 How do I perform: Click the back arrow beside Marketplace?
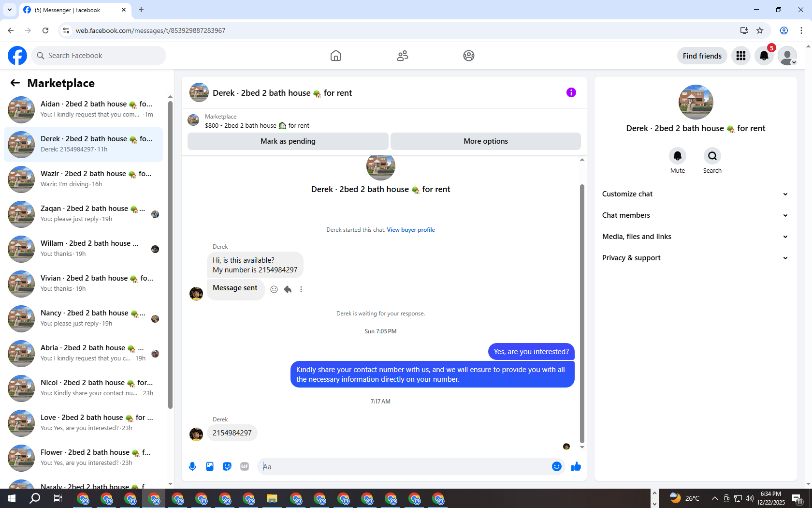[15, 83]
